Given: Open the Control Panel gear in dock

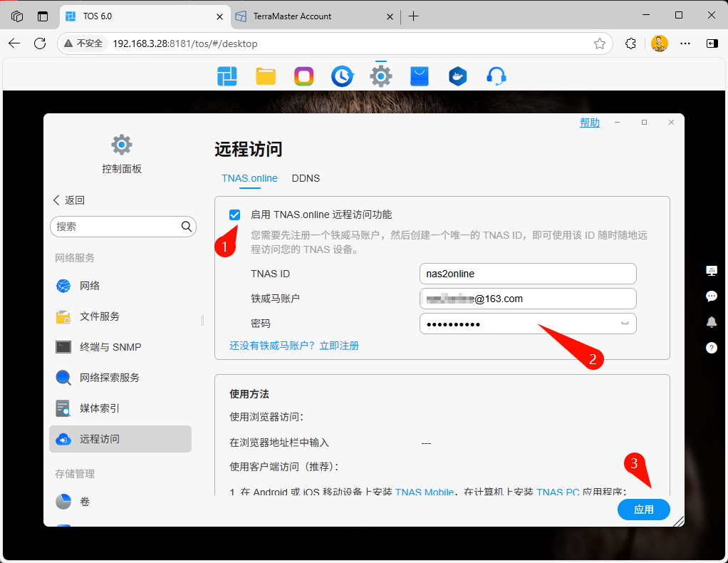Looking at the screenshot, I should [380, 76].
